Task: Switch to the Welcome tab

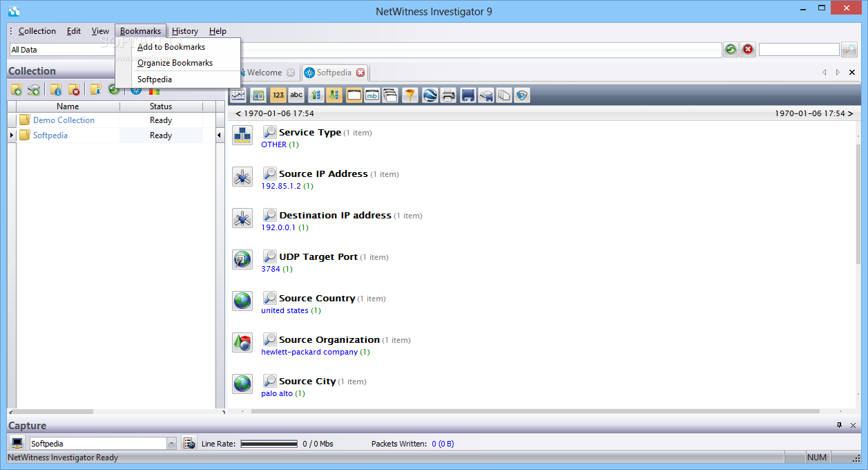Action: coord(264,73)
